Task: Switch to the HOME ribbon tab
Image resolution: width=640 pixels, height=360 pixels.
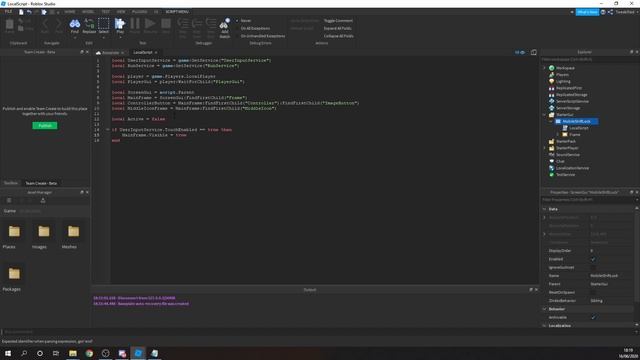Action: tap(70, 12)
